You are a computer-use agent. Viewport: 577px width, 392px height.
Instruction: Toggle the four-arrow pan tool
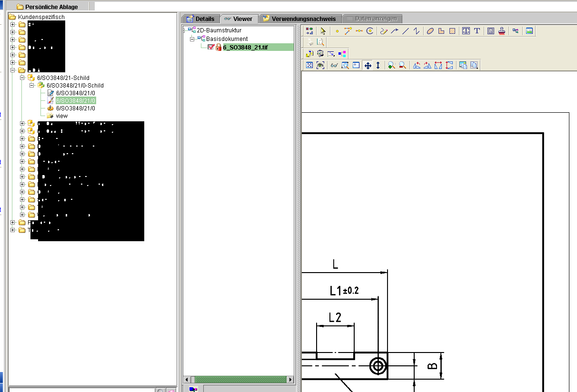[368, 65]
